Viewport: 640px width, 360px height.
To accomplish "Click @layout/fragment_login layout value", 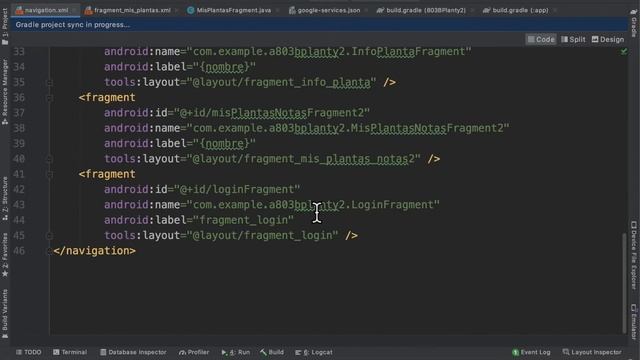I will (x=262, y=236).
